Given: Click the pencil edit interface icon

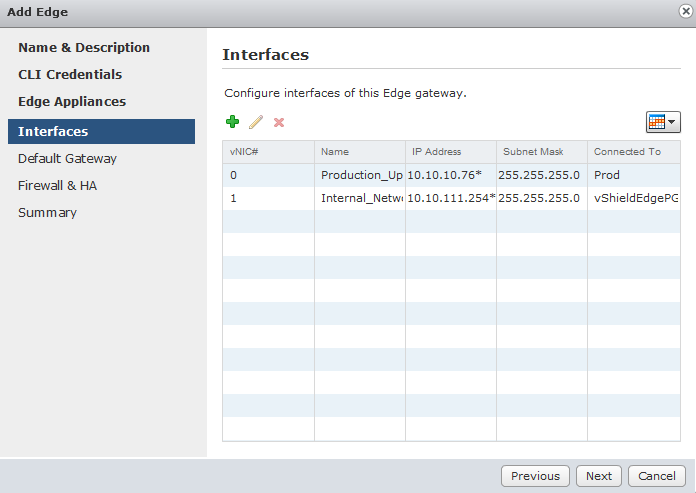Looking at the screenshot, I should tap(256, 122).
